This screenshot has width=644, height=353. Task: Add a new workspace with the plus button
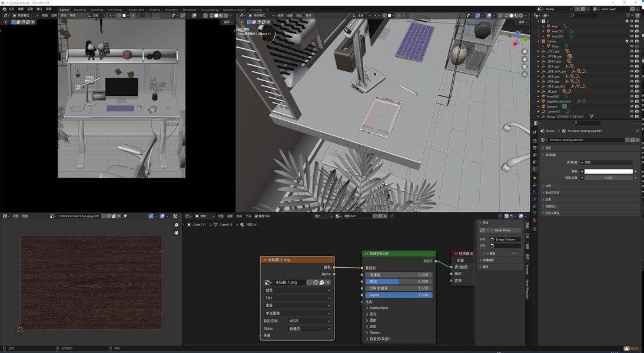[x=267, y=9]
